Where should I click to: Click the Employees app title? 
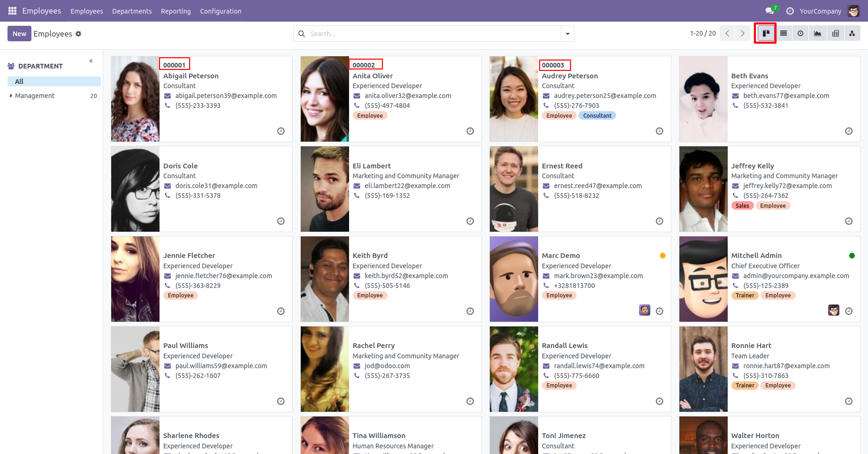tap(42, 11)
